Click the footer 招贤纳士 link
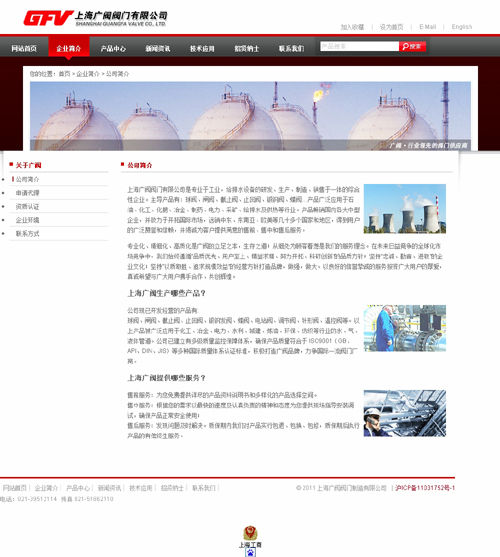The height and width of the screenshot is (557, 500). [x=172, y=488]
